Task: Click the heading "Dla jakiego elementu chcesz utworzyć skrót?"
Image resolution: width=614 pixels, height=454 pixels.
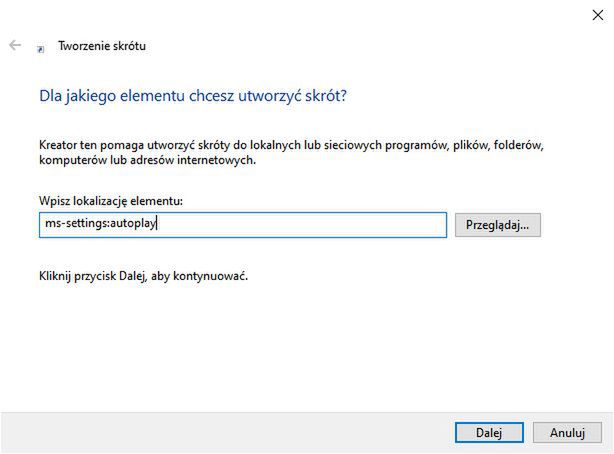Action: tap(192, 96)
